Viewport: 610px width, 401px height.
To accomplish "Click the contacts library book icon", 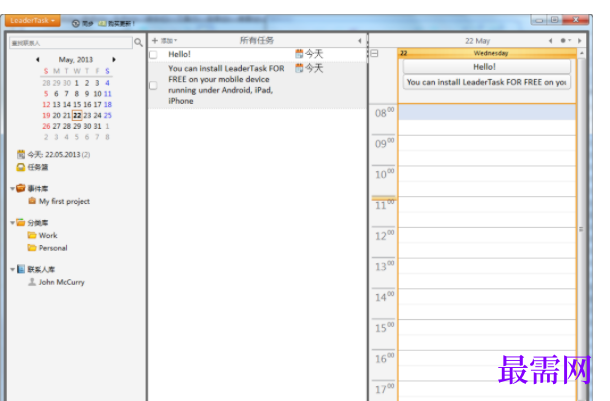I will pyautogui.click(x=21, y=269).
